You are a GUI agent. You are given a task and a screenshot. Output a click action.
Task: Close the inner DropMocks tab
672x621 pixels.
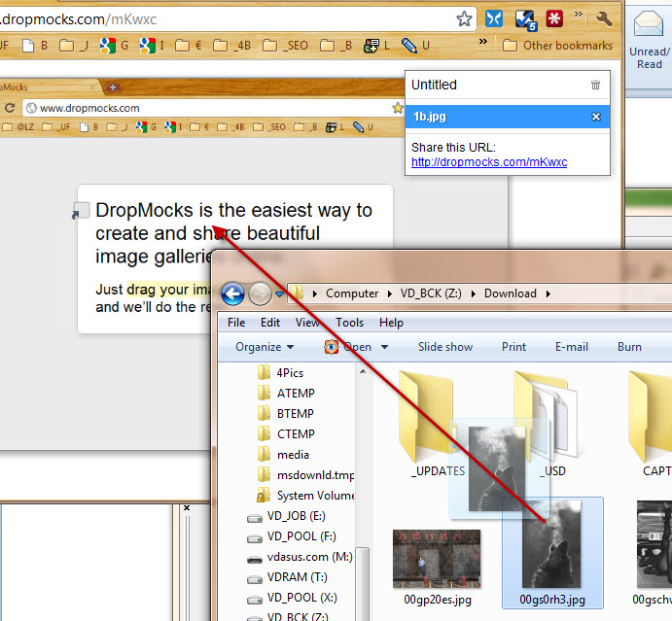click(92, 86)
